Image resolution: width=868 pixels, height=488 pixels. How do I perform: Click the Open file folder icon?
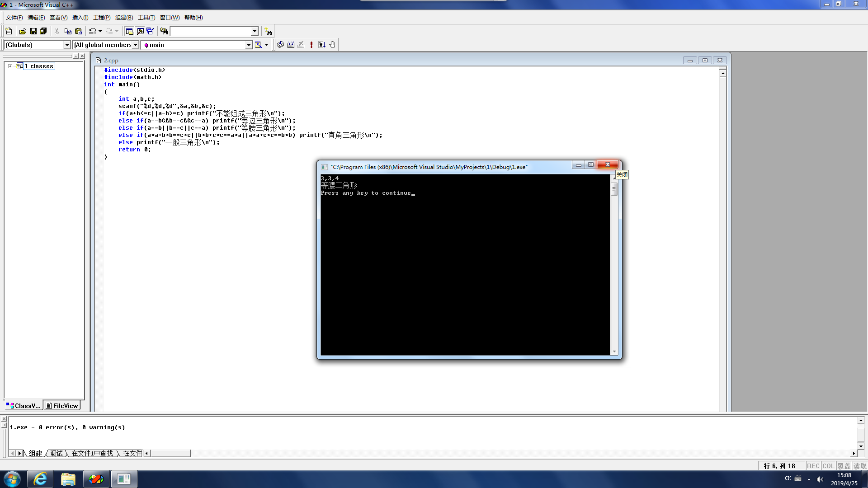tap(23, 31)
